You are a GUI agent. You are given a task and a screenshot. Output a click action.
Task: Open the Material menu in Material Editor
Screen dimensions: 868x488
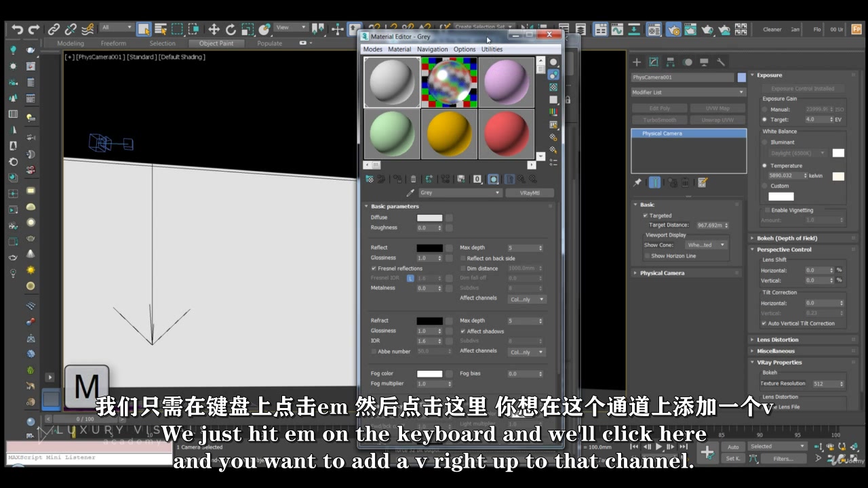pos(399,49)
